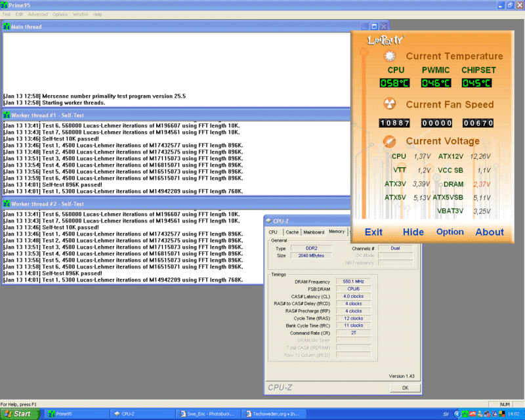Select the Prime95 taskbar button

pos(77,414)
